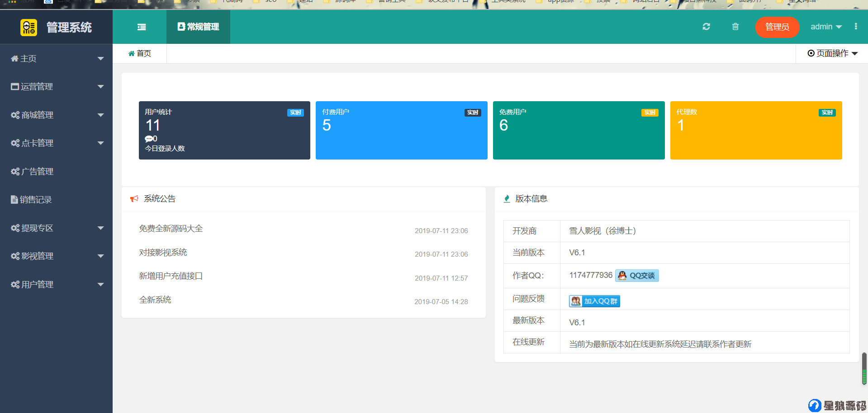This screenshot has height=413, width=868.
Task: Click the page vertical scrollbar thumb
Action: click(x=864, y=369)
